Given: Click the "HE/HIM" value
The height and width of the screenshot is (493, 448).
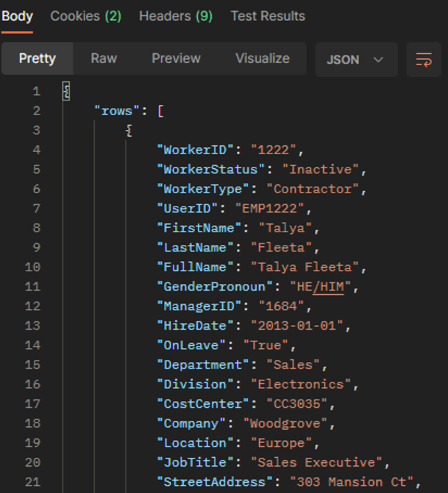Looking at the screenshot, I should [321, 286].
